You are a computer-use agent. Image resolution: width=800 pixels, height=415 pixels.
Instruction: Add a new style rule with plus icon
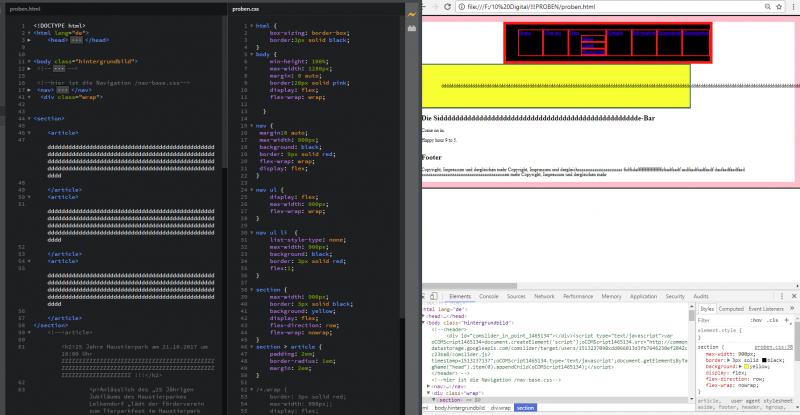785,320
